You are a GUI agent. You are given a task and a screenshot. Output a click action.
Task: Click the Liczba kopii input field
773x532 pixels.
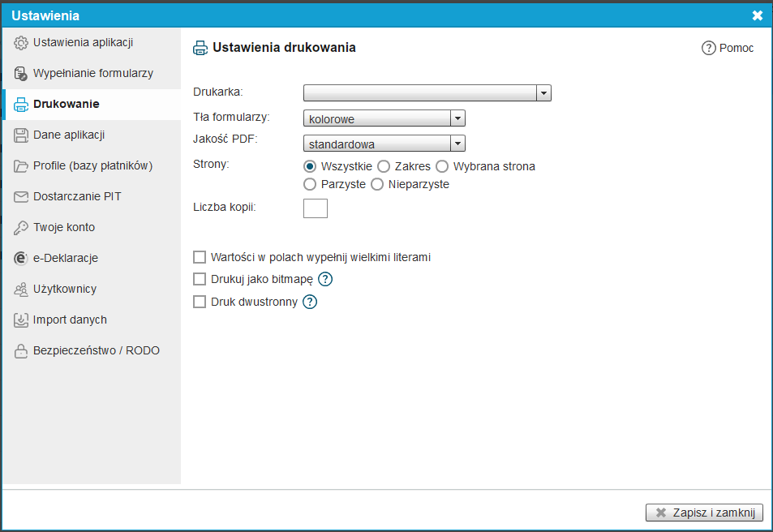point(315,208)
